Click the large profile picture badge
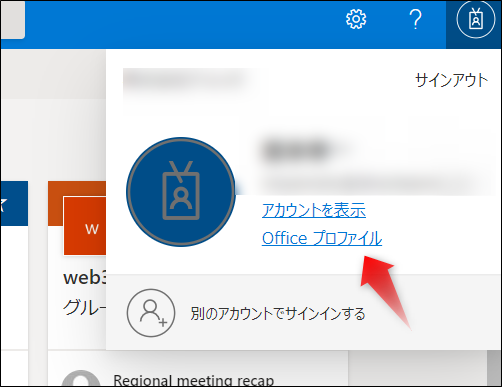This screenshot has width=502, height=387. [181, 192]
